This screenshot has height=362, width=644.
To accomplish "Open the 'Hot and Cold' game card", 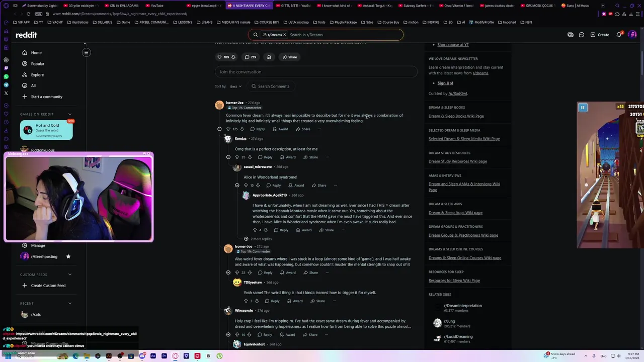I will (46, 130).
